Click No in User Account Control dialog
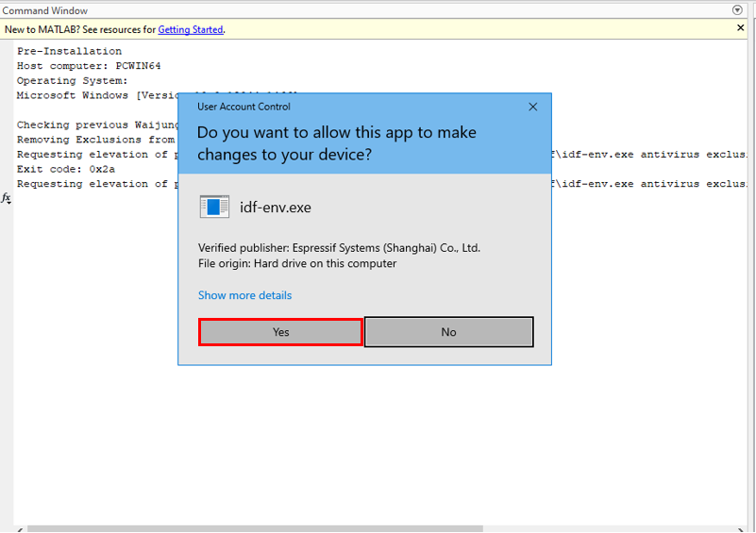The height and width of the screenshot is (533, 756). tap(448, 331)
